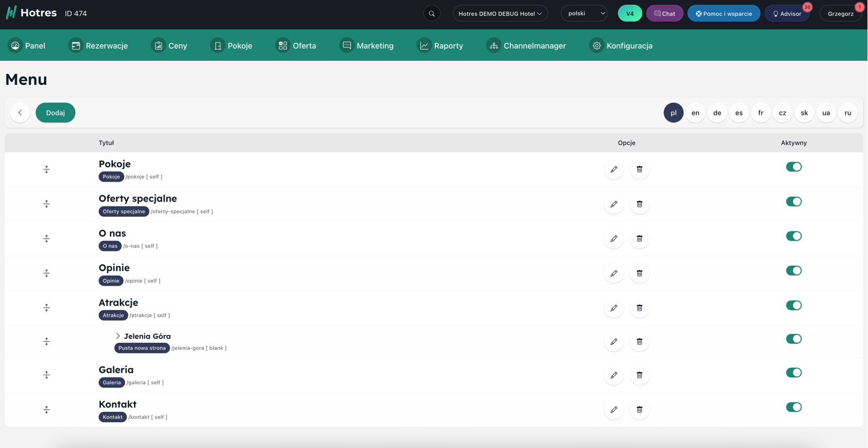Click trash icon for Jelenia Góra row
This screenshot has width=868, height=448.
pyautogui.click(x=639, y=342)
